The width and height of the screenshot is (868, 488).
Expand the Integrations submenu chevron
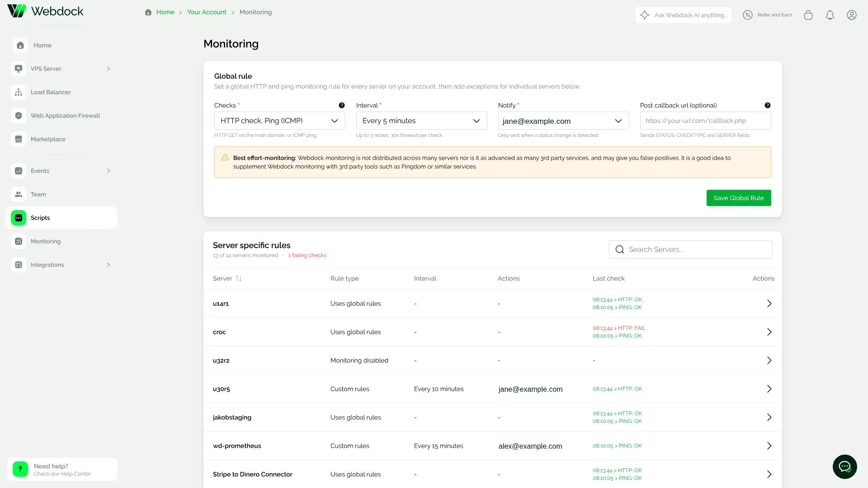(x=108, y=265)
